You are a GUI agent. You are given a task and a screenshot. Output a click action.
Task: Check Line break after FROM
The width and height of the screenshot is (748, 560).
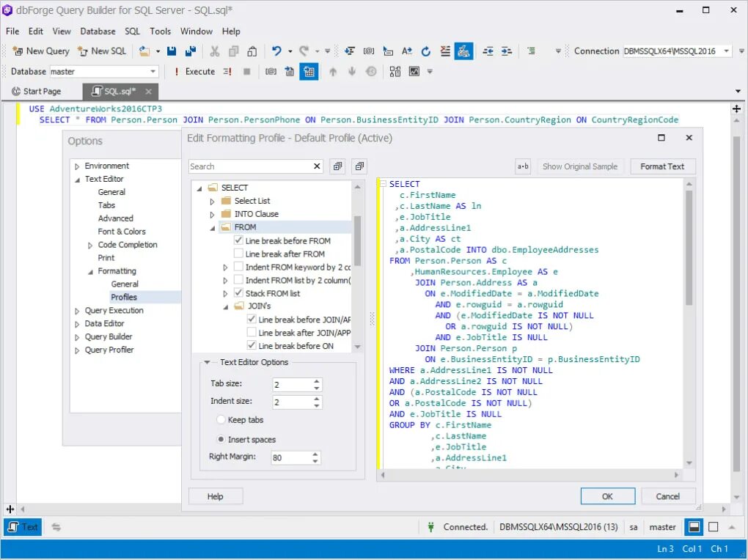[238, 254]
